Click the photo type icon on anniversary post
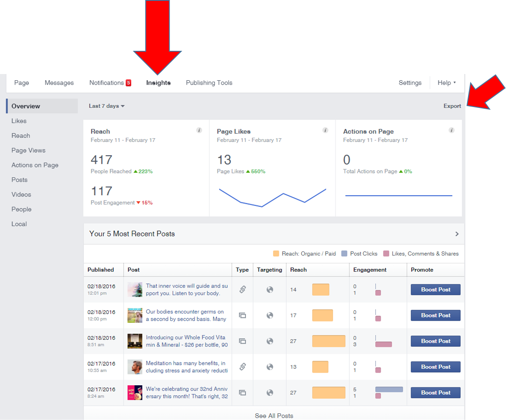 (x=242, y=392)
